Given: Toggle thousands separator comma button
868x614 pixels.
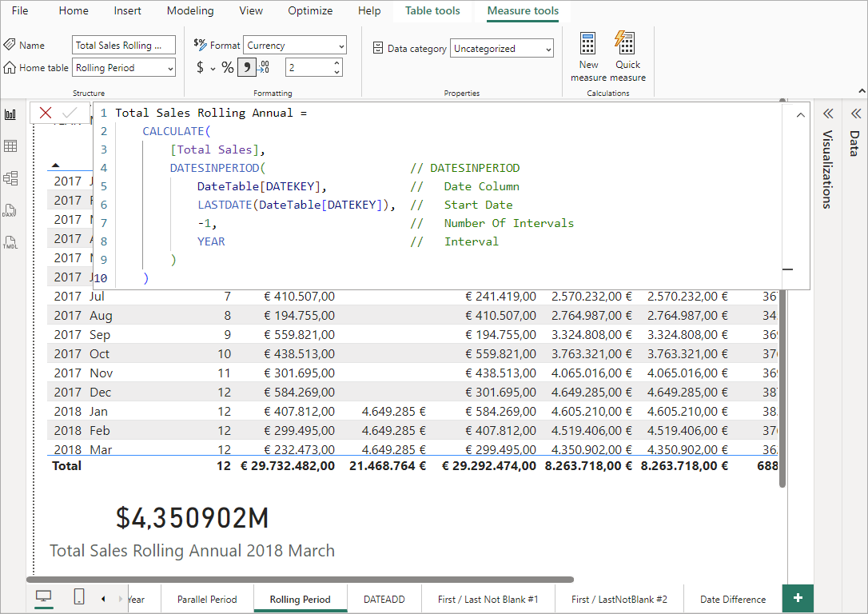Looking at the screenshot, I should [246, 67].
